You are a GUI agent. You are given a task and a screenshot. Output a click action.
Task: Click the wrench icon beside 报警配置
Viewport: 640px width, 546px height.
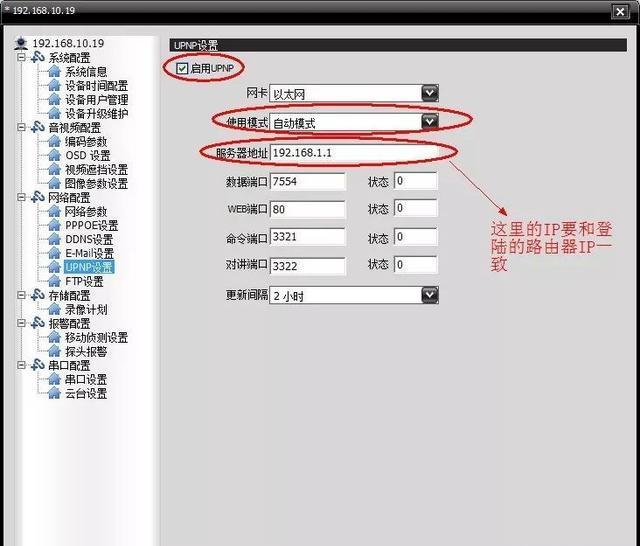coord(38,323)
